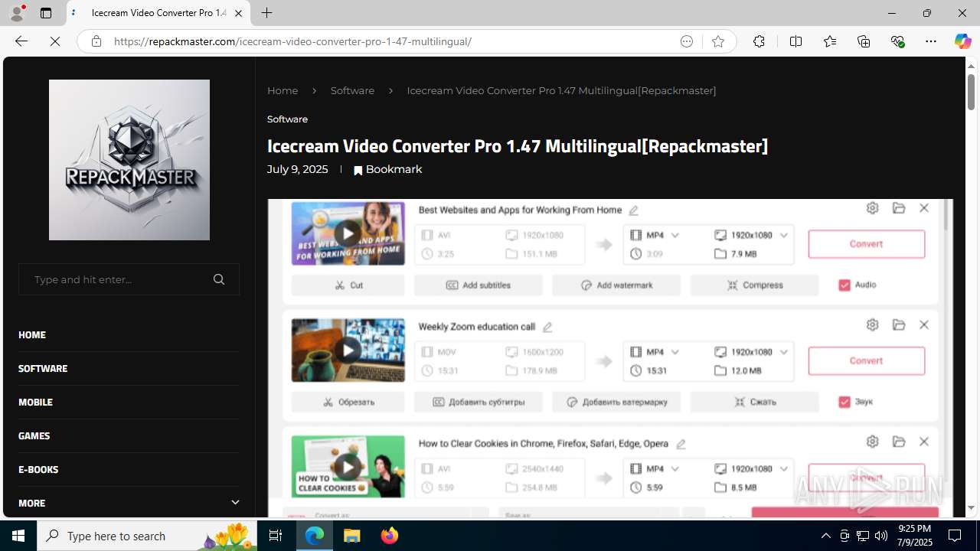
Task: Edit the Weekly Zoom education call pencil icon
Action: tap(547, 328)
